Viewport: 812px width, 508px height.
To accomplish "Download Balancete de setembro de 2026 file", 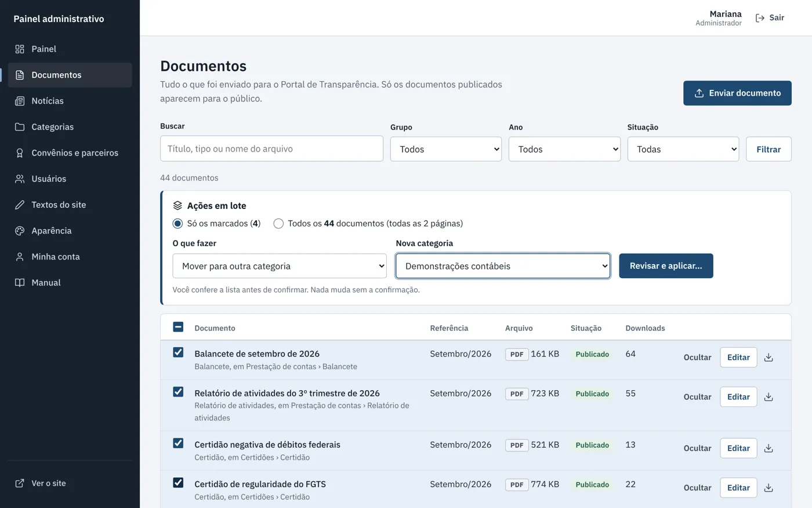I will (768, 358).
